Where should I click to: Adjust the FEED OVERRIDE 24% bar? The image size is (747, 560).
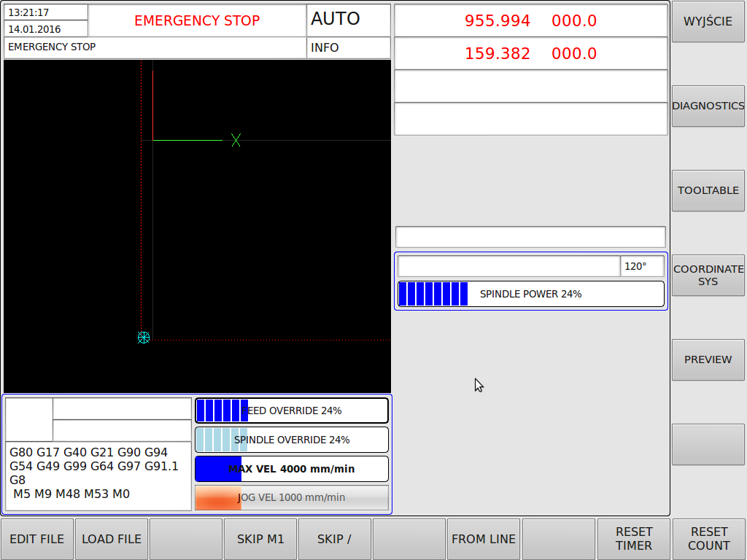click(x=292, y=411)
